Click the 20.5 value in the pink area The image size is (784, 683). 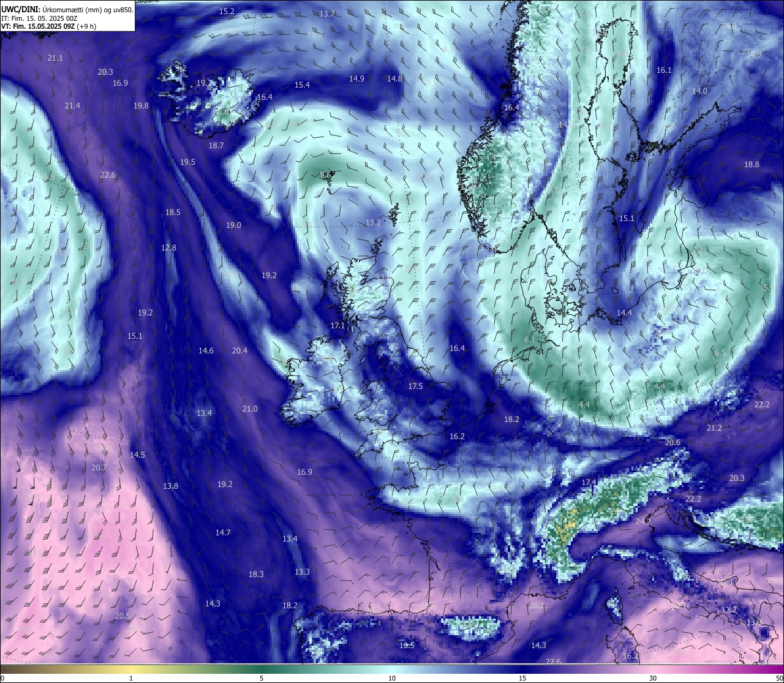coord(123,616)
